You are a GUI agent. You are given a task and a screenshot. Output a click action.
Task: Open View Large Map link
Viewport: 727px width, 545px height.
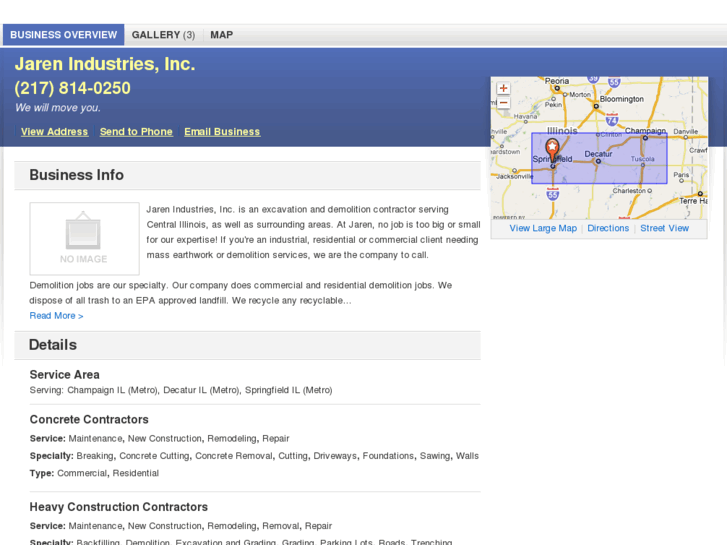pos(543,228)
